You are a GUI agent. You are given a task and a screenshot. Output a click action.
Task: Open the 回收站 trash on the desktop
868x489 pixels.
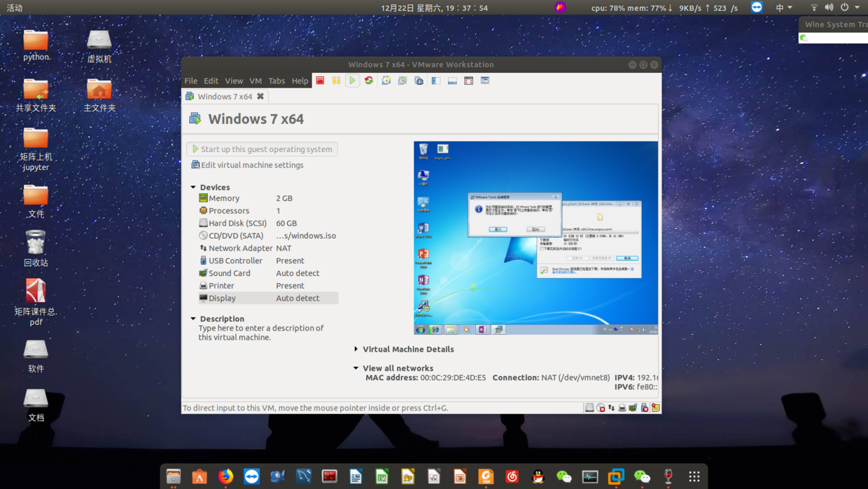tap(36, 249)
